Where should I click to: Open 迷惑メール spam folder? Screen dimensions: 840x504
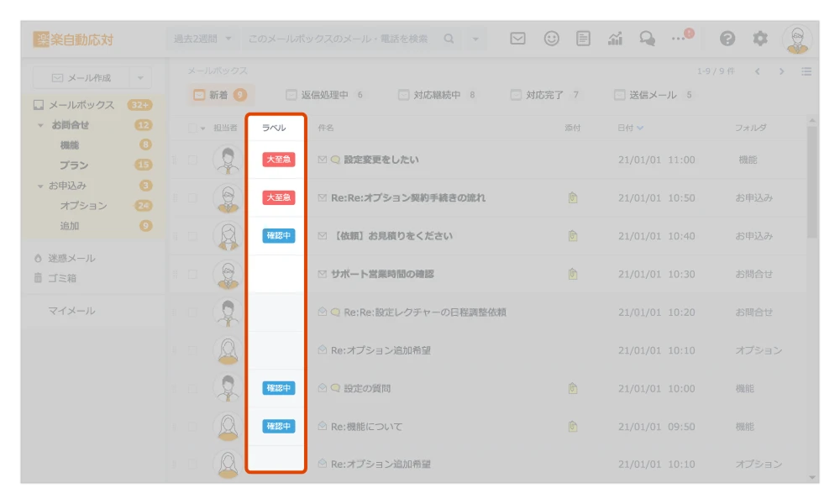click(x=65, y=258)
